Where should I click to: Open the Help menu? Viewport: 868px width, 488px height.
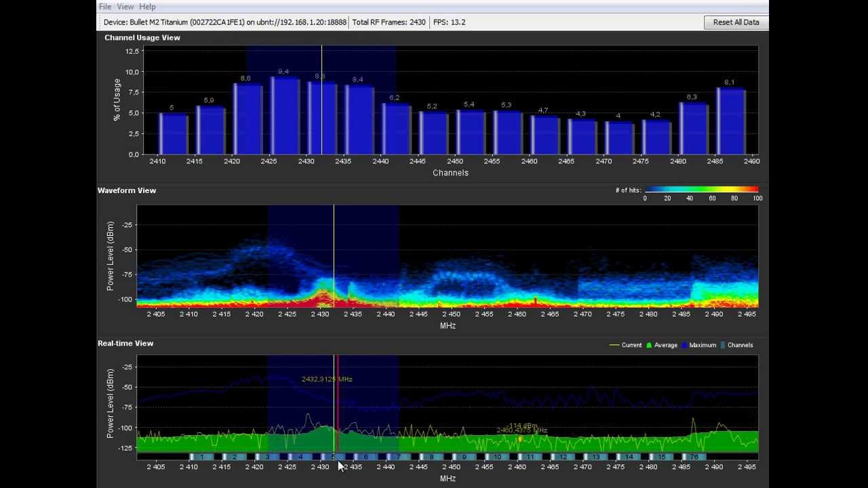click(x=147, y=7)
